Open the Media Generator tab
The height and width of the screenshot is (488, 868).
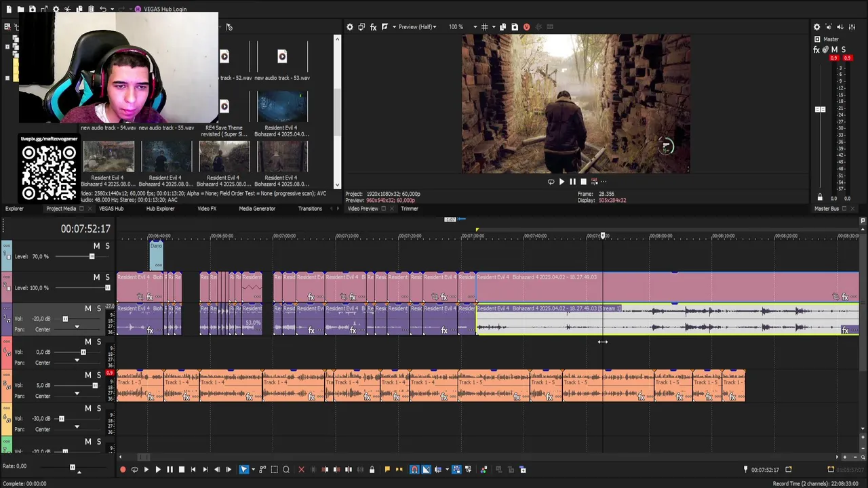click(x=257, y=209)
